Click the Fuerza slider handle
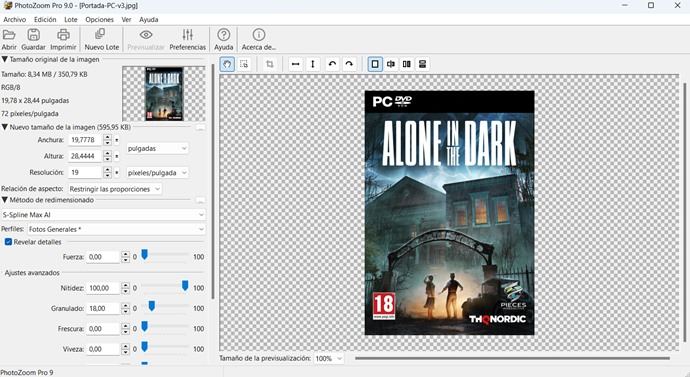 [144, 255]
